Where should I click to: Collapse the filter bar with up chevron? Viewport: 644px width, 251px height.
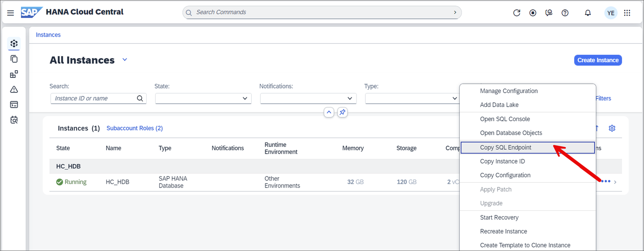(329, 113)
